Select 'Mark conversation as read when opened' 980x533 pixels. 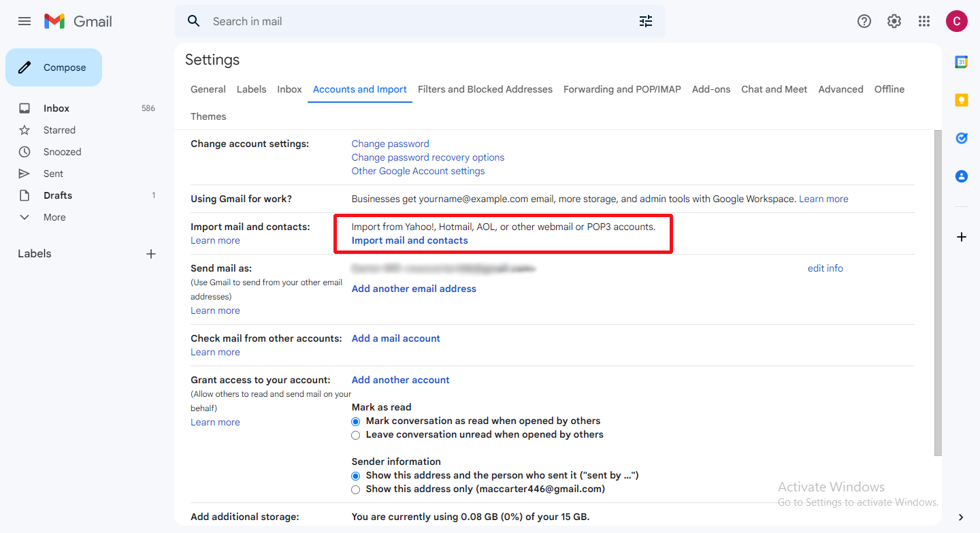point(355,421)
